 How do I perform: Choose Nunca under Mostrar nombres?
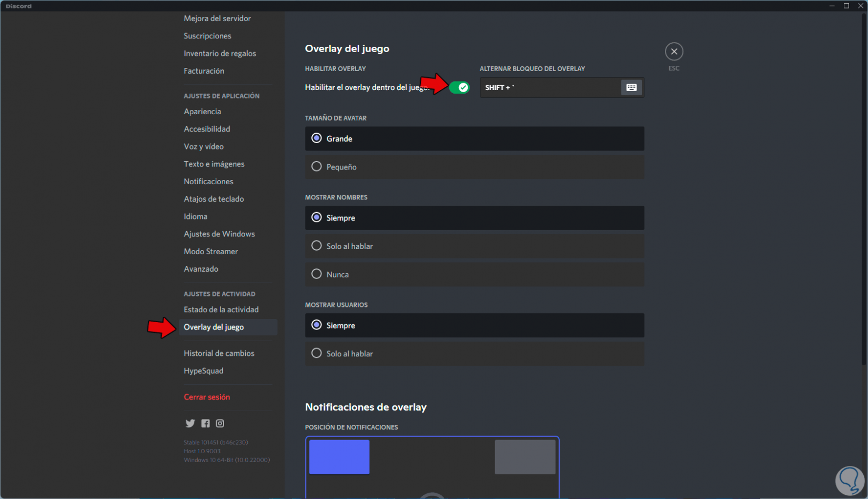click(475, 274)
